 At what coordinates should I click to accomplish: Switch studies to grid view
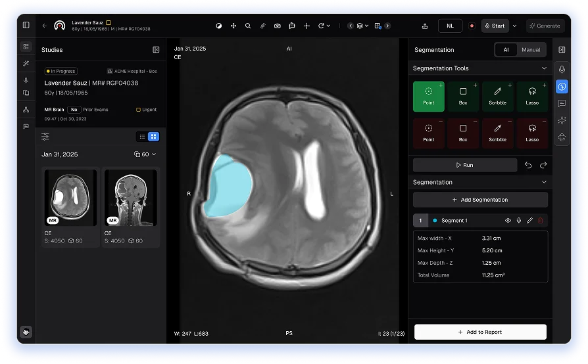pos(153,137)
